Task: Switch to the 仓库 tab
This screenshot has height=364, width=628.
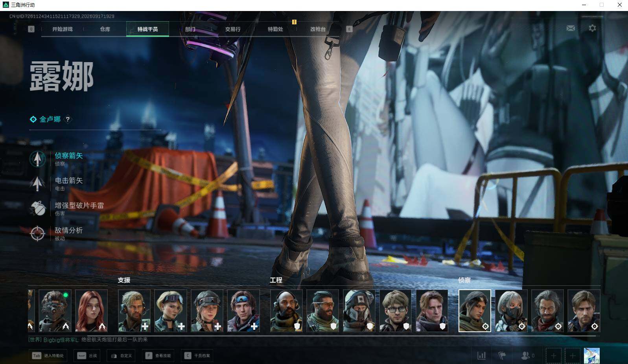Action: [105, 29]
